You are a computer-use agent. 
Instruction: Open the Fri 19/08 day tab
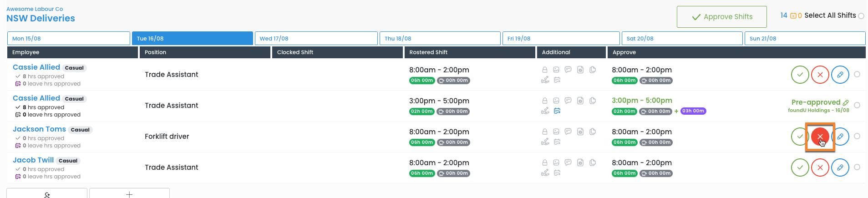click(x=560, y=39)
